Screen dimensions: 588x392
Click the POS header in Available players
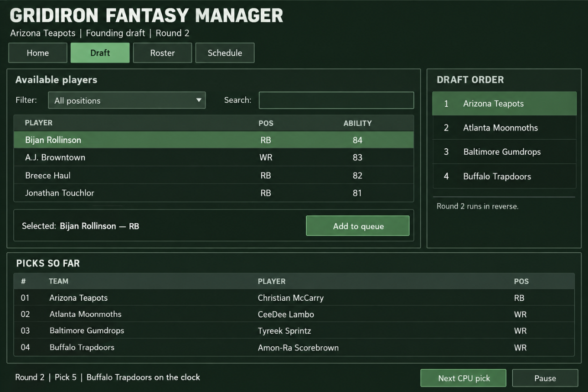[266, 123]
